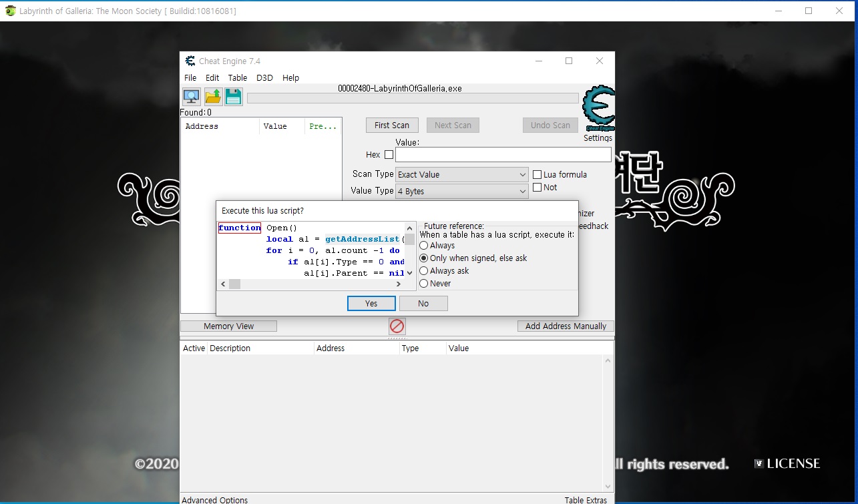Screen dimensions: 858x504
Task: Click the Cheat Engine logo above Settings
Action: click(x=598, y=109)
